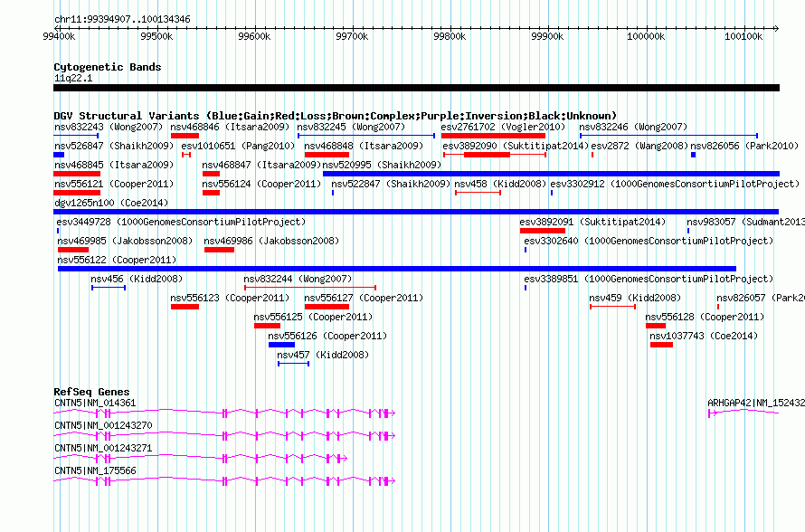The width and height of the screenshot is (805, 532).
Task: Click the nsv556126 (Cooper2011) blue bar
Action: pyautogui.click(x=281, y=345)
